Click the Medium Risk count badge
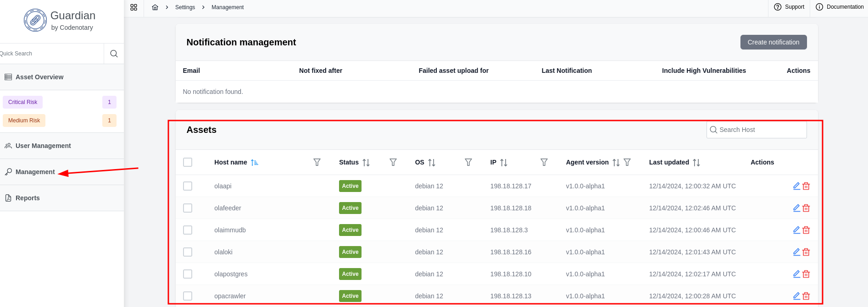 [109, 121]
